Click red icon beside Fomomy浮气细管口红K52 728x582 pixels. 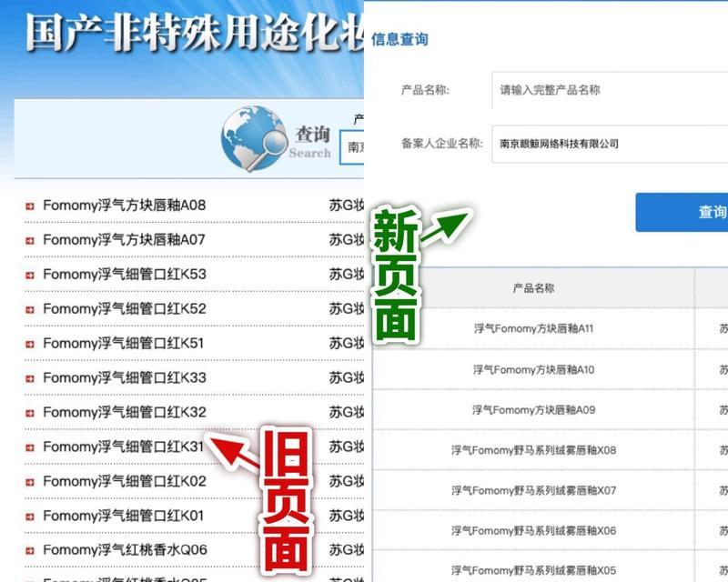30,309
